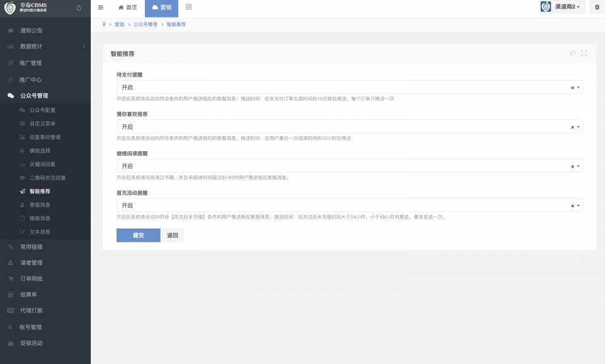Click the 返回 button
The image size is (605, 364).
click(173, 235)
